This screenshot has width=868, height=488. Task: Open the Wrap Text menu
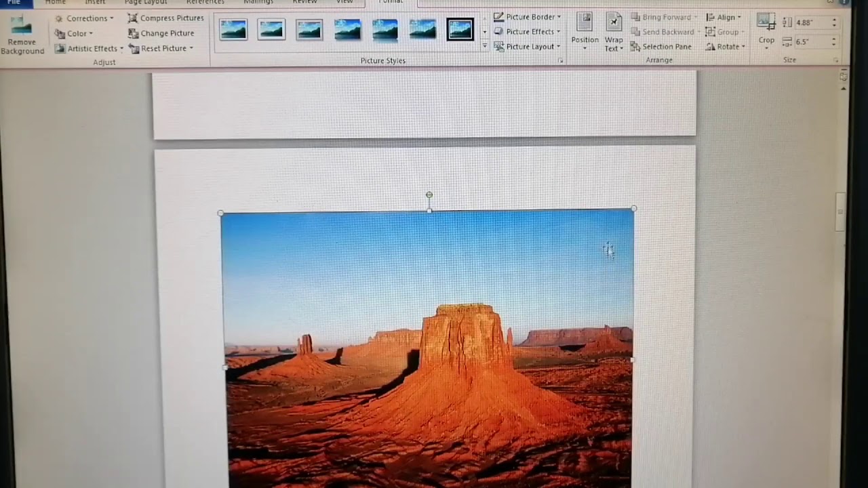tap(614, 32)
